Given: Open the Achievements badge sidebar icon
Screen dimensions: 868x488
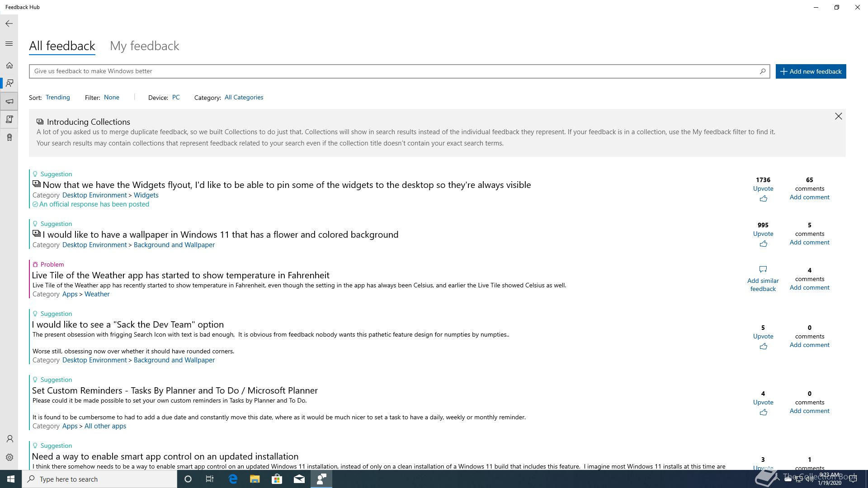Looking at the screenshot, I should pyautogui.click(x=9, y=137).
